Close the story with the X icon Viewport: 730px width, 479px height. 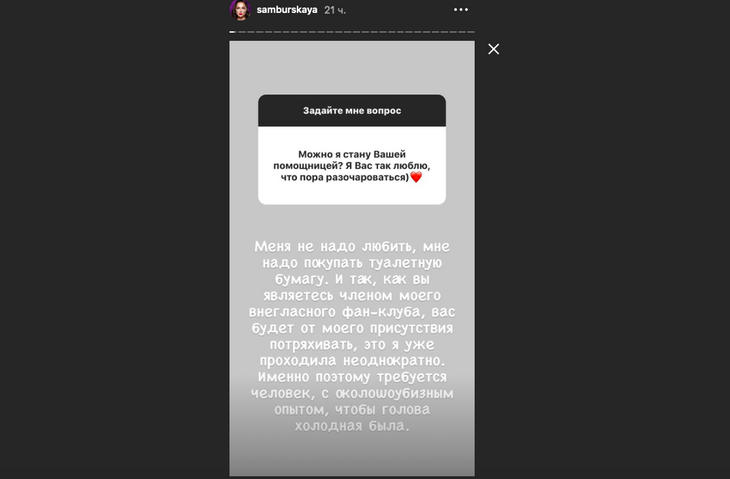click(x=493, y=49)
